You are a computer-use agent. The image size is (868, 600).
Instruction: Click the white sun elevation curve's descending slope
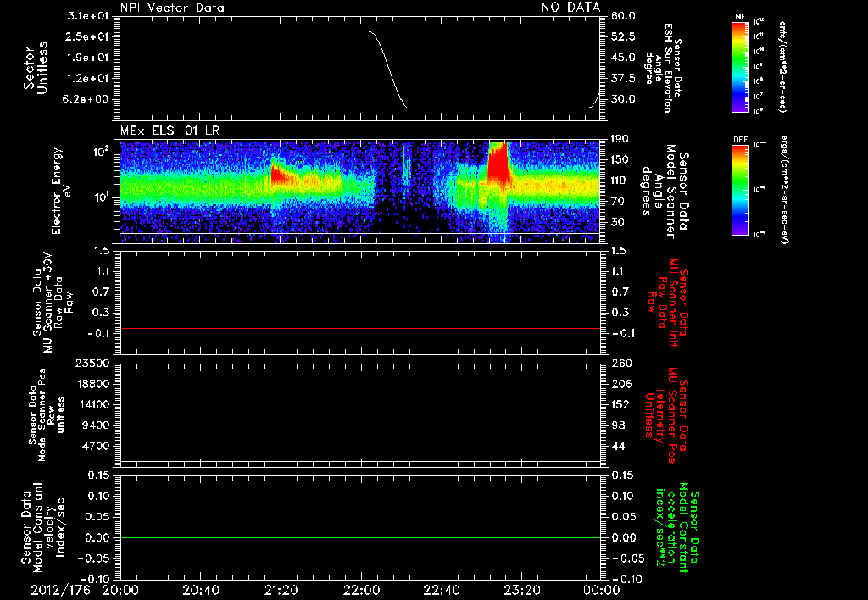(x=389, y=70)
